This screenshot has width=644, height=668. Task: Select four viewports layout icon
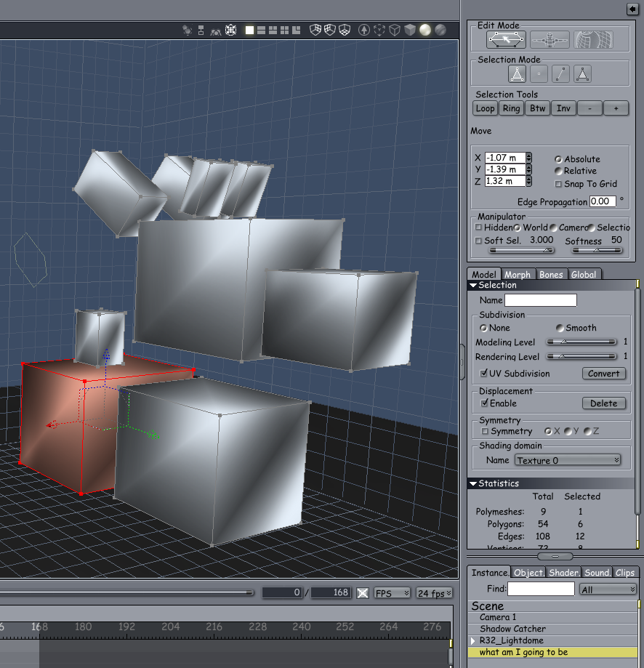(x=284, y=31)
